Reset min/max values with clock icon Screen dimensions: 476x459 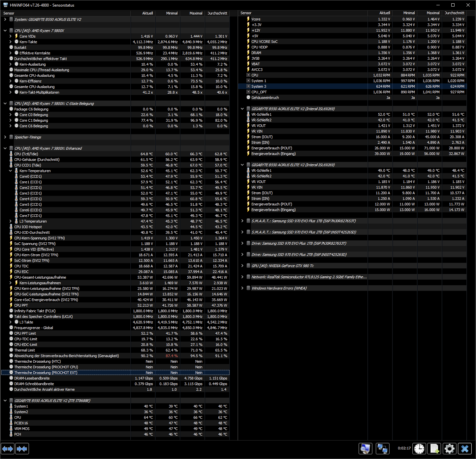(x=419, y=449)
